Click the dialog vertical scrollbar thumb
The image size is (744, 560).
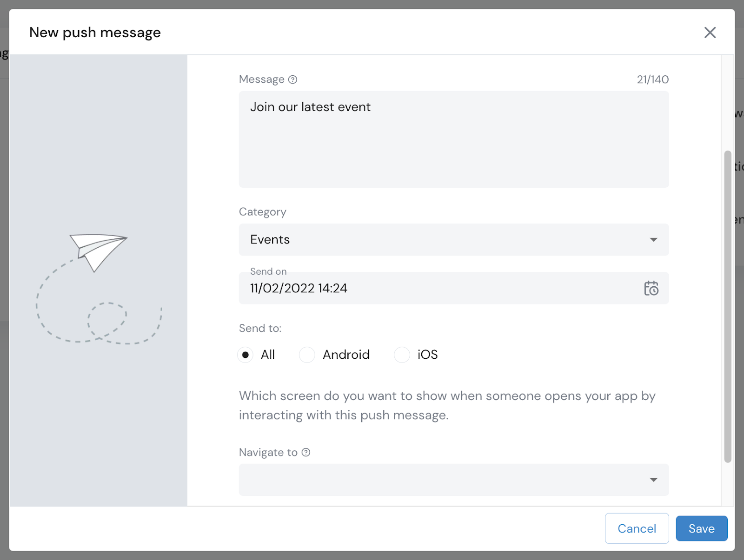pyautogui.click(x=728, y=307)
